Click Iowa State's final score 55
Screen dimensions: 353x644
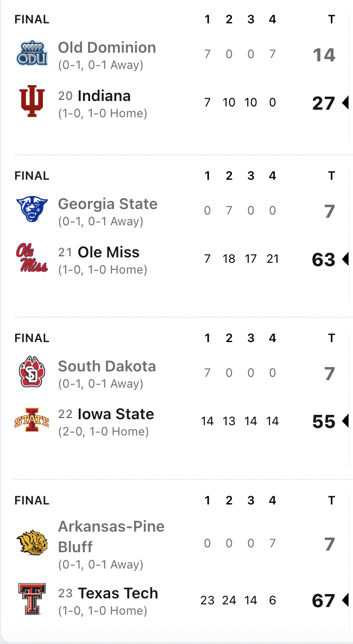tap(324, 421)
